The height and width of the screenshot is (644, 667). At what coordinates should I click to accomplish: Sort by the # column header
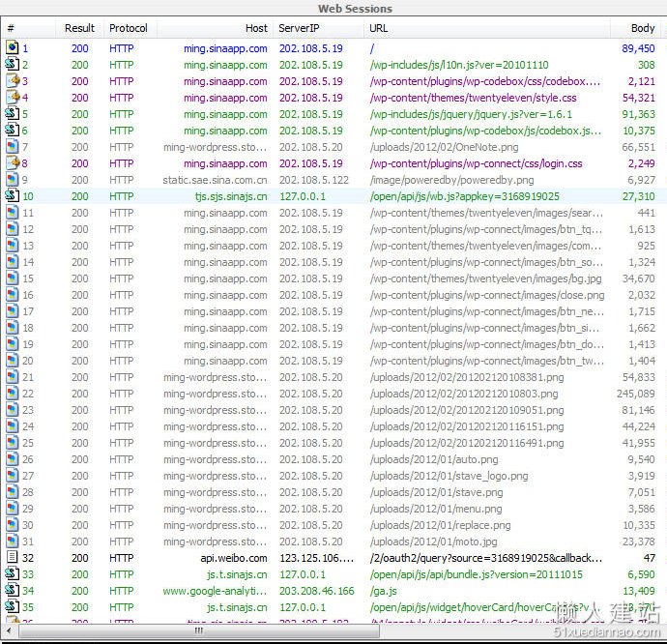(28, 28)
